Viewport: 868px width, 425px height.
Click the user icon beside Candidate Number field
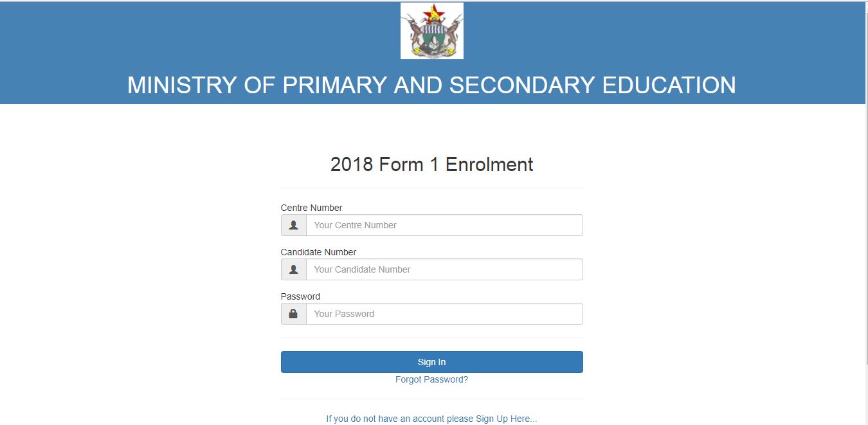294,269
